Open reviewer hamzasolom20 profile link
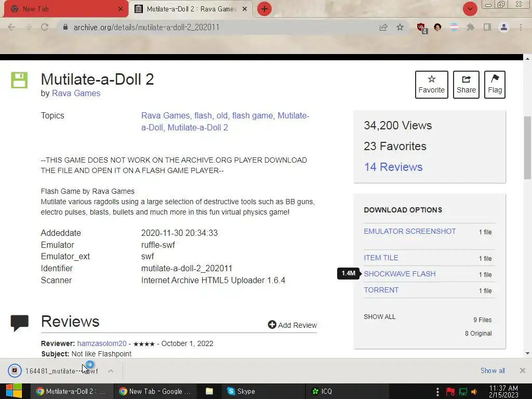 click(x=102, y=343)
